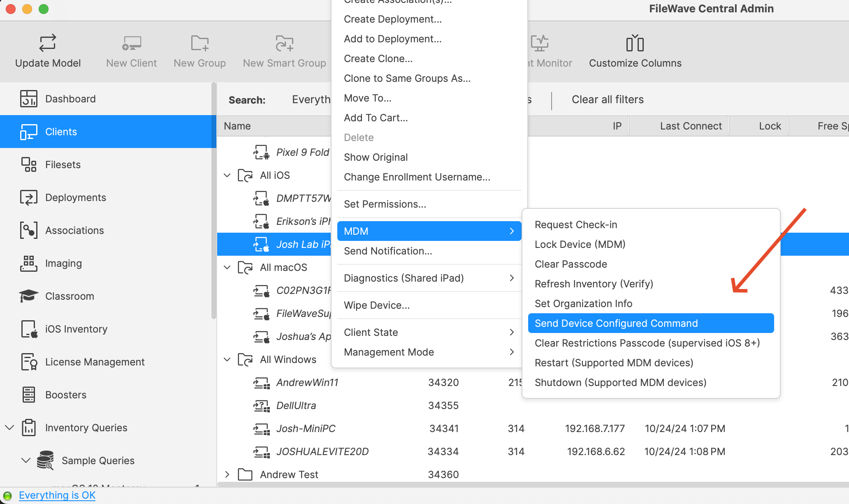Select Change Enrollment Username...
This screenshot has height=504, width=849.
429,177
